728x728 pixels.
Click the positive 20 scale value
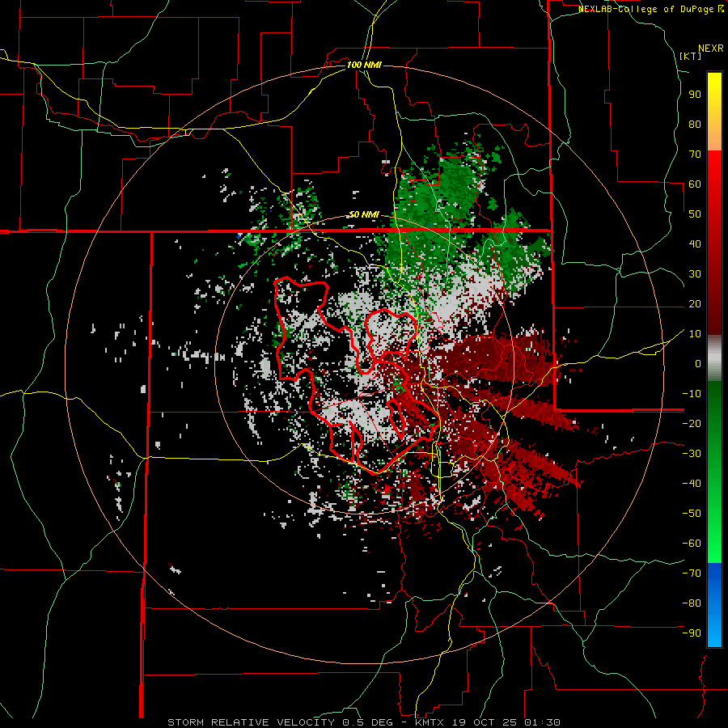pyautogui.click(x=695, y=303)
